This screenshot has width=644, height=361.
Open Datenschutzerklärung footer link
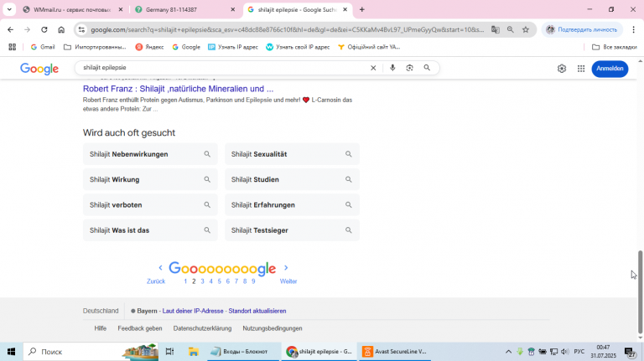(202, 328)
